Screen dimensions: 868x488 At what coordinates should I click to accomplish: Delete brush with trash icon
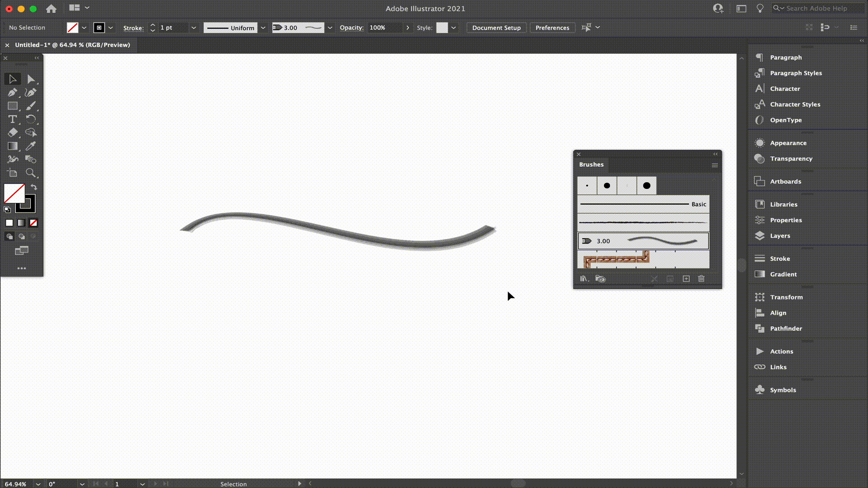tap(701, 279)
